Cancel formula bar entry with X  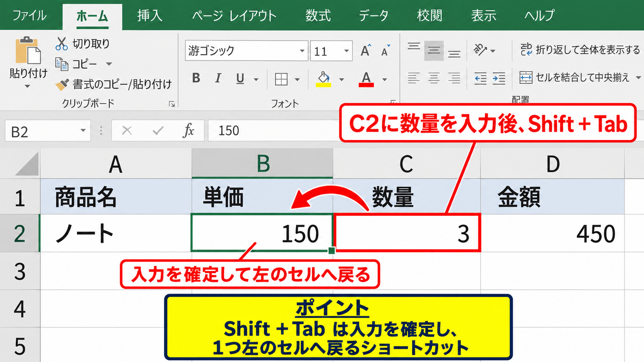pos(127,131)
